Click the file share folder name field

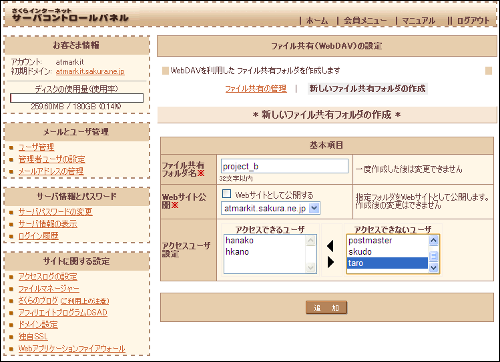tap(285, 166)
